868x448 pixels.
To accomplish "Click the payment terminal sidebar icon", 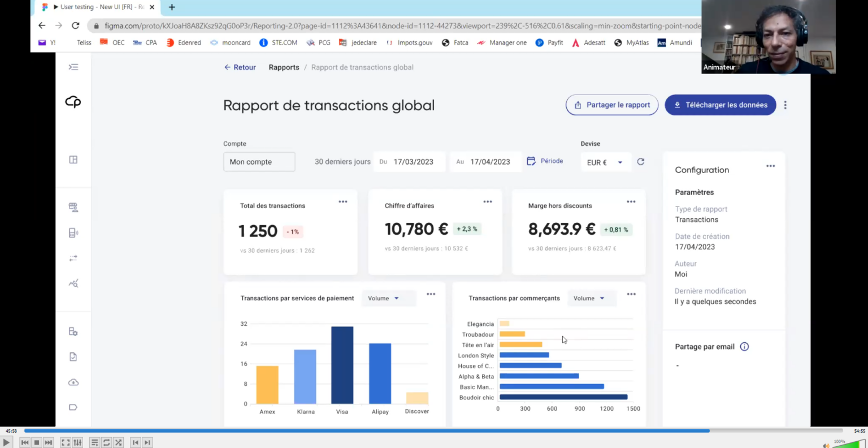I will click(x=73, y=233).
